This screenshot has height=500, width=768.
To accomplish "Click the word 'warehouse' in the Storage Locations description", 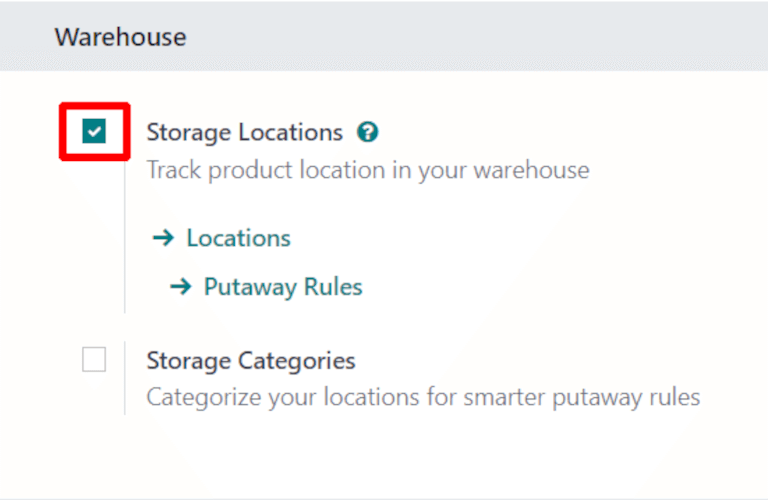I will [531, 170].
